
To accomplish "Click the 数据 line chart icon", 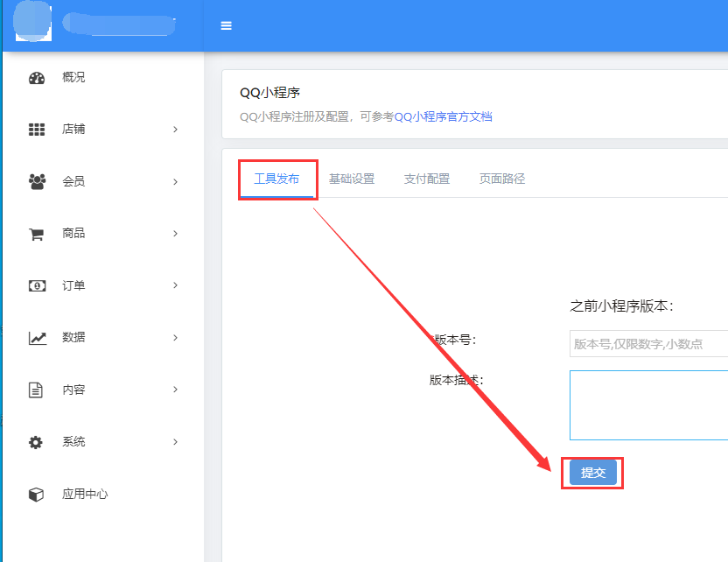I will 37,338.
